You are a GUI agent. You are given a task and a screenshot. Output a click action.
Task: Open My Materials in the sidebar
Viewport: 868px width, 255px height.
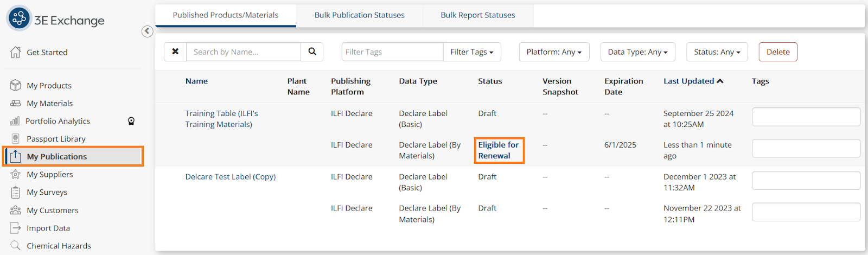(x=50, y=103)
